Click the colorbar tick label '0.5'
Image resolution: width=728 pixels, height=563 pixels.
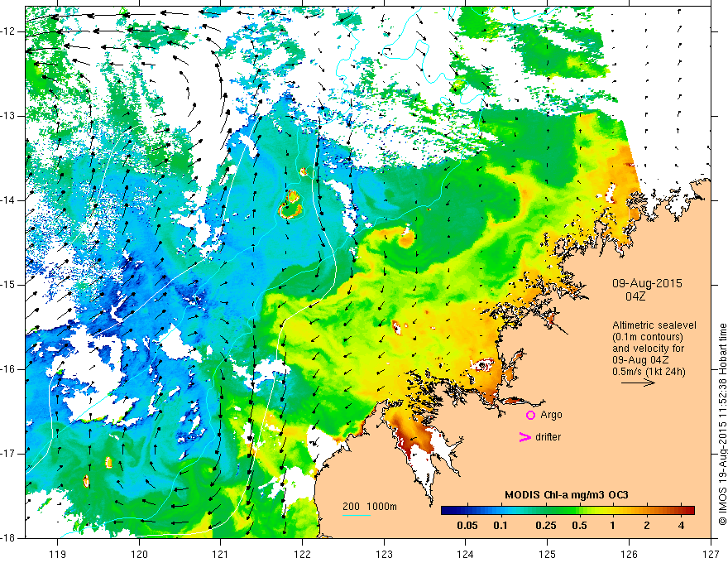pos(579,526)
